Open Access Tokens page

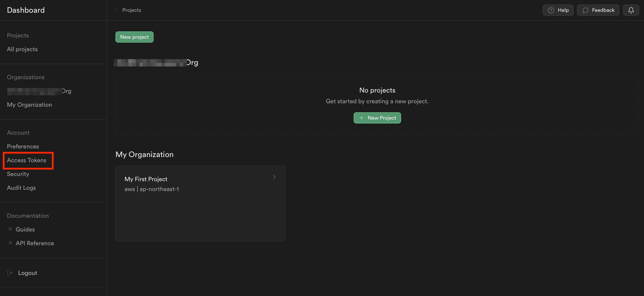click(26, 160)
